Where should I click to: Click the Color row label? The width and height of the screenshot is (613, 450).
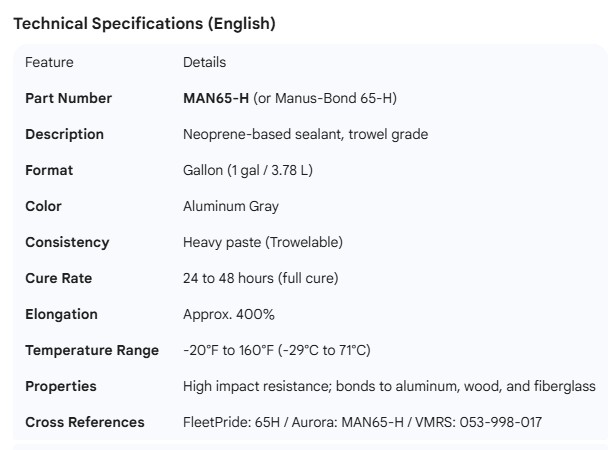pyautogui.click(x=43, y=206)
